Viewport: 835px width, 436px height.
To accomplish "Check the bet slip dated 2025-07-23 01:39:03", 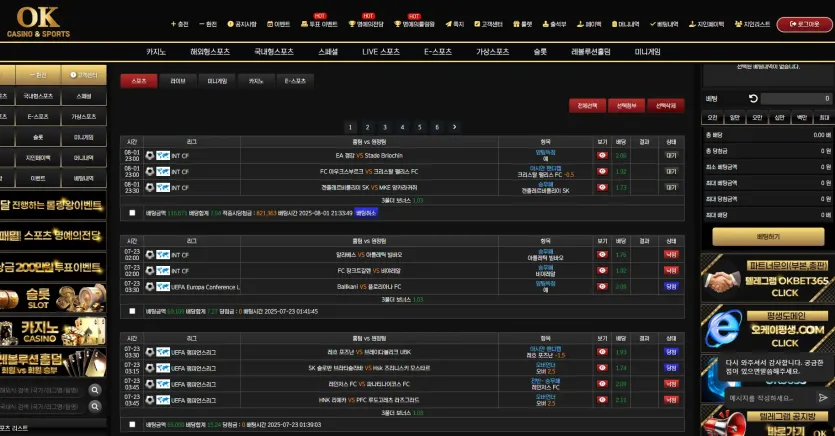I will point(132,425).
